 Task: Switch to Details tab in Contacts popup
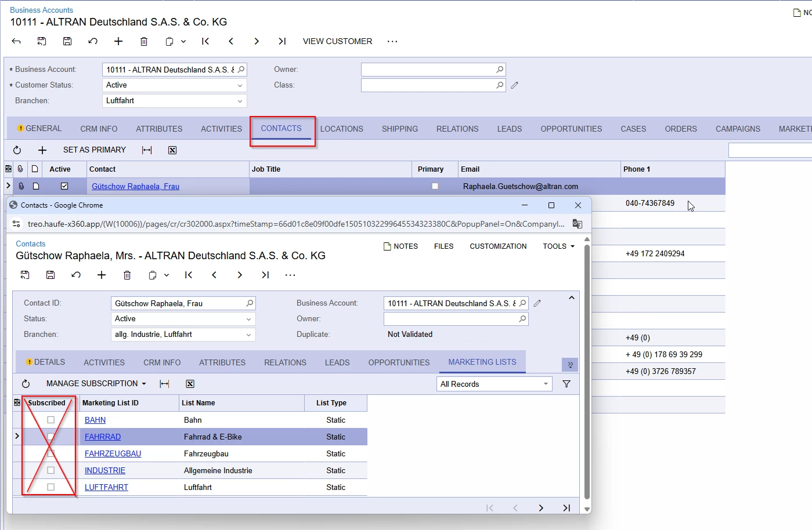pos(45,362)
